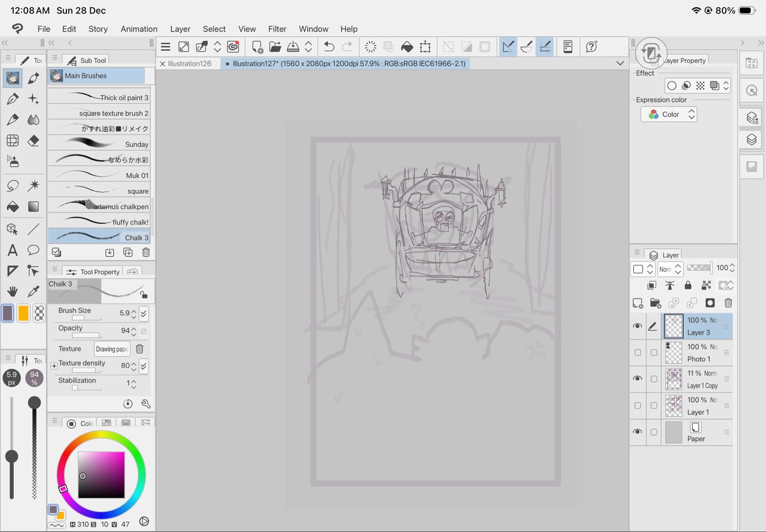Select the Sunday brush
766x532 pixels.
point(99,144)
